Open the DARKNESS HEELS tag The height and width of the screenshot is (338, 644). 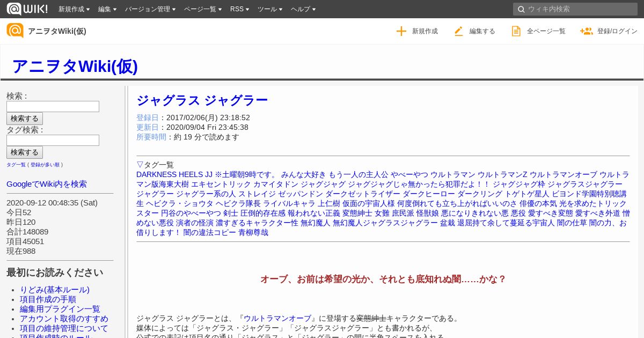click(170, 174)
